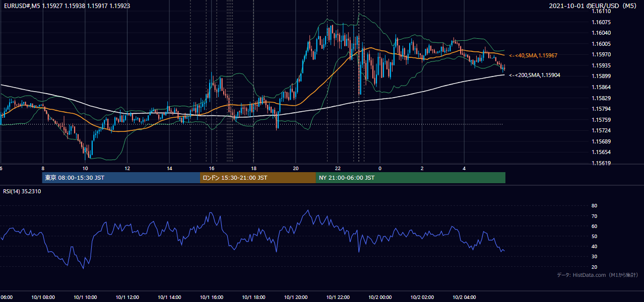This screenshot has height=302, width=644.
Task: Click the HistData.com data source credit
Action: (598, 275)
